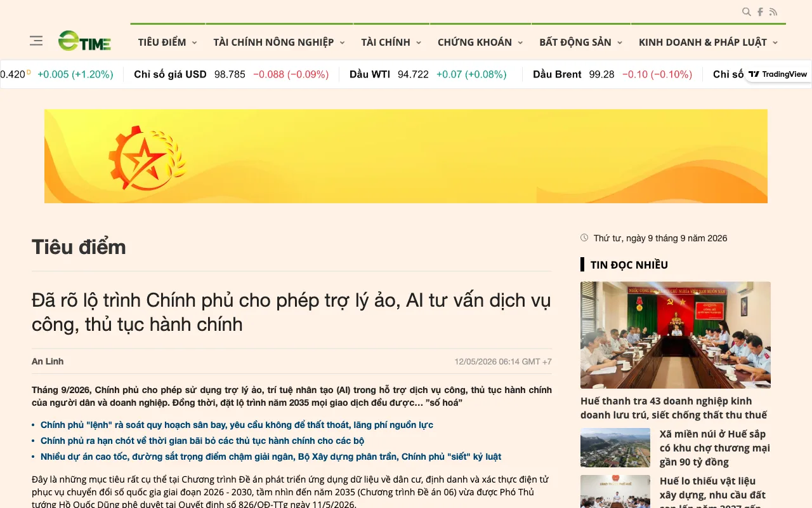Expand the Bất động sản chevron
The height and width of the screenshot is (508, 812).
point(620,43)
